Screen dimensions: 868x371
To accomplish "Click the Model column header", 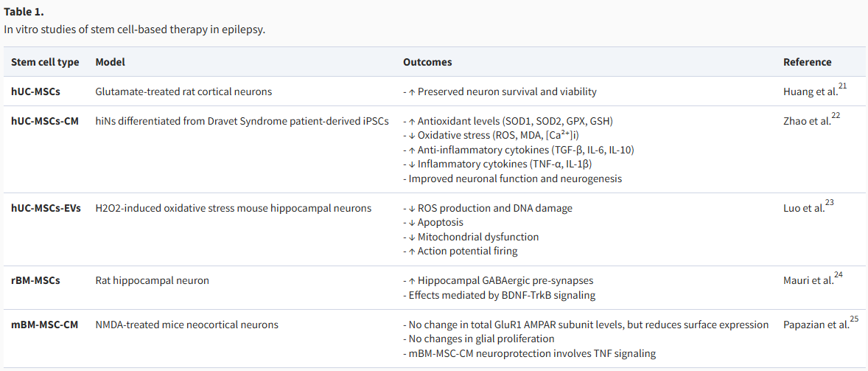I will click(111, 62).
